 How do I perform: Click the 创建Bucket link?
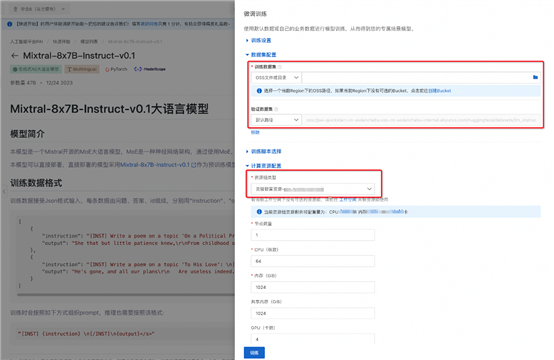click(440, 91)
